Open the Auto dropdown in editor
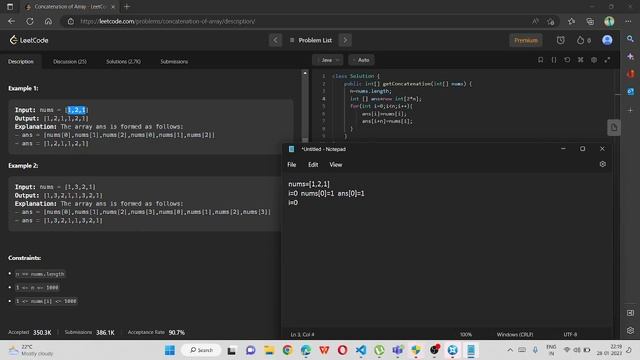Viewport: 640px width, 360px height. pyautogui.click(x=361, y=60)
